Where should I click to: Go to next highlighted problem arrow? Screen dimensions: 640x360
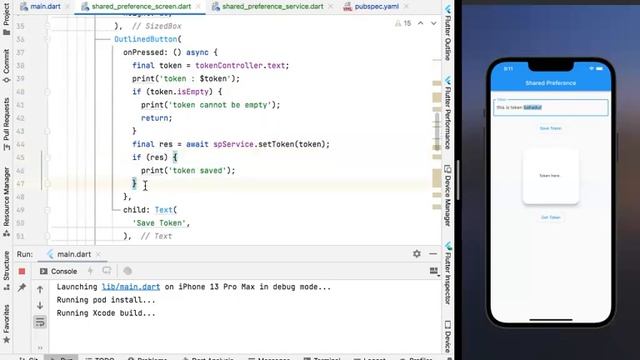click(x=433, y=24)
